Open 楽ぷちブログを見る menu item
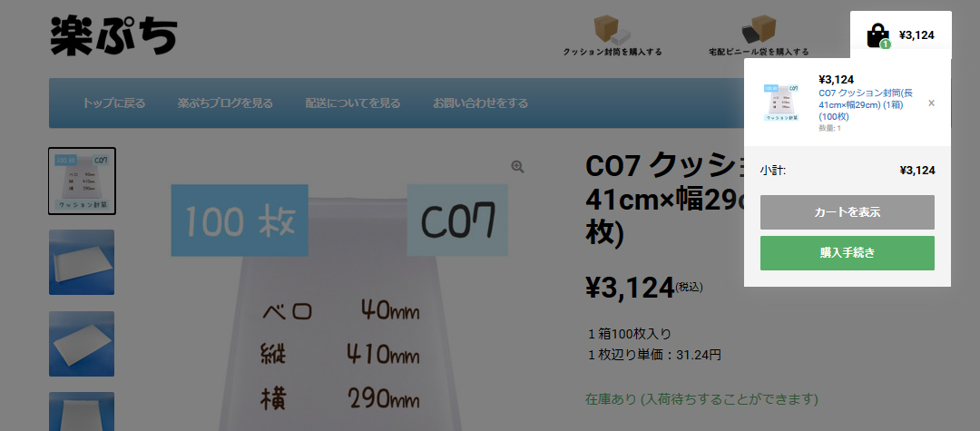Screen dimensions: 980x431 pyautogui.click(x=225, y=103)
